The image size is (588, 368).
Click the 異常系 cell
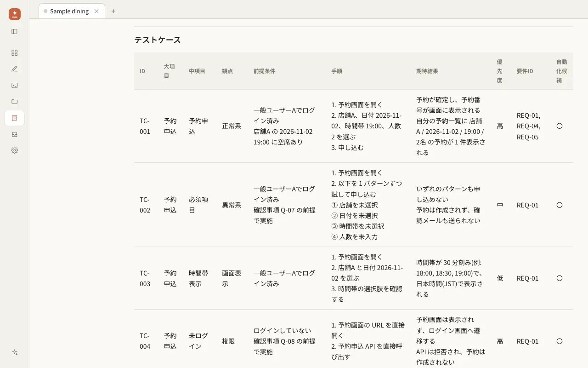coord(232,205)
